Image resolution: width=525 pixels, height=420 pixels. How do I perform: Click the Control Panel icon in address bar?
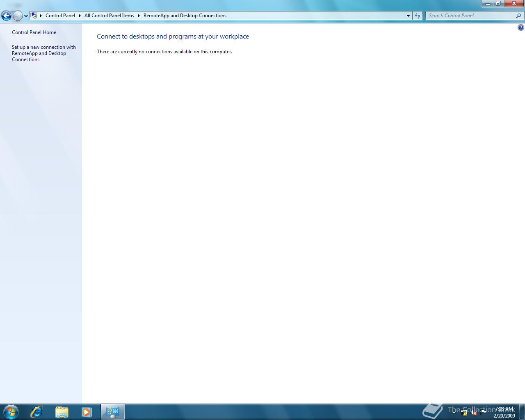(34, 16)
